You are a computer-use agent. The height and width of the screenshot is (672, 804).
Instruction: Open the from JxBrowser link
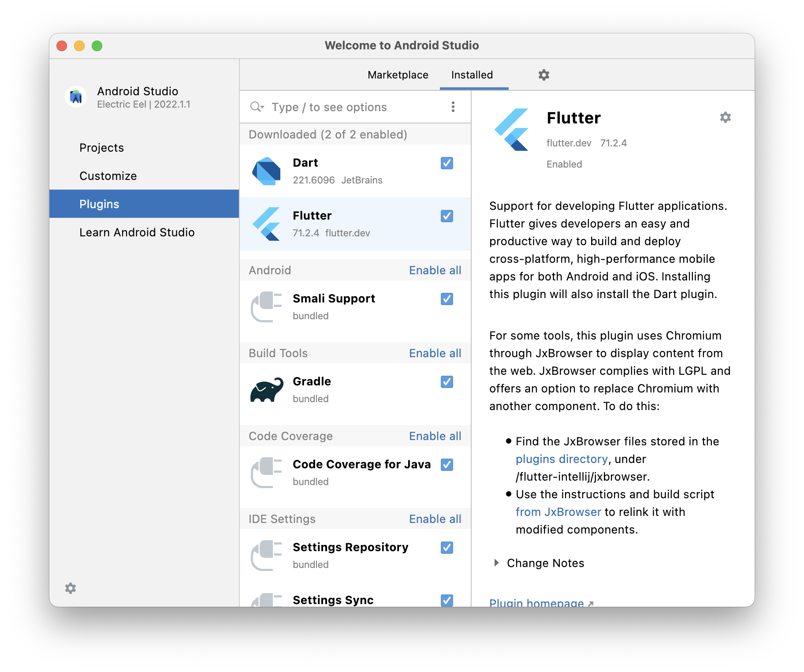click(x=558, y=512)
